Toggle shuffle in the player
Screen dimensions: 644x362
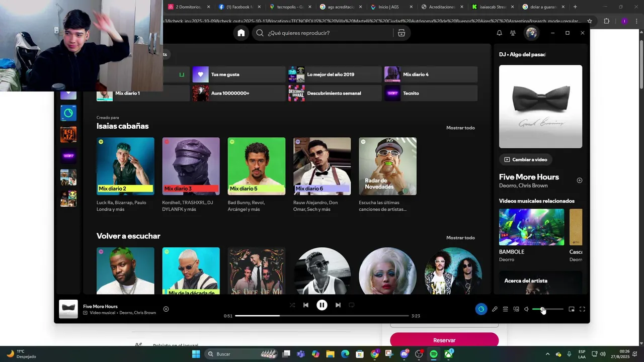(292, 305)
